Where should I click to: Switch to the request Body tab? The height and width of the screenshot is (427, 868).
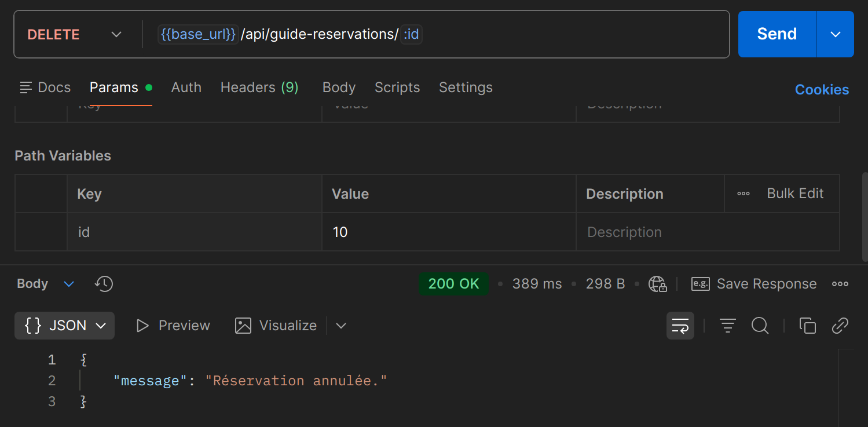click(339, 87)
